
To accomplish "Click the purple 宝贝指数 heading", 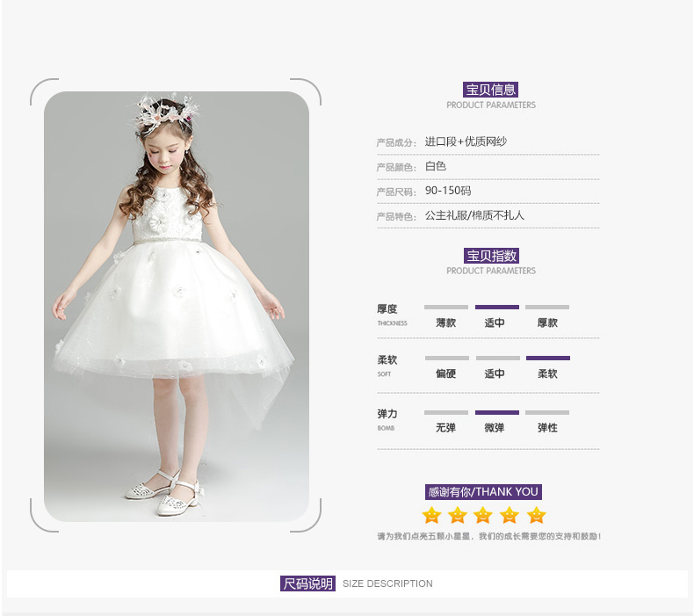I will point(491,256).
